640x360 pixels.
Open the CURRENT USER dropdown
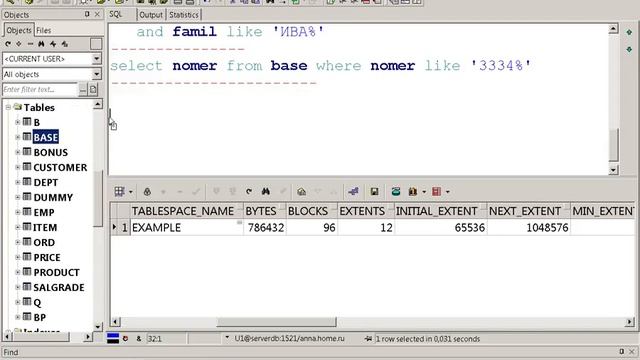point(96,59)
